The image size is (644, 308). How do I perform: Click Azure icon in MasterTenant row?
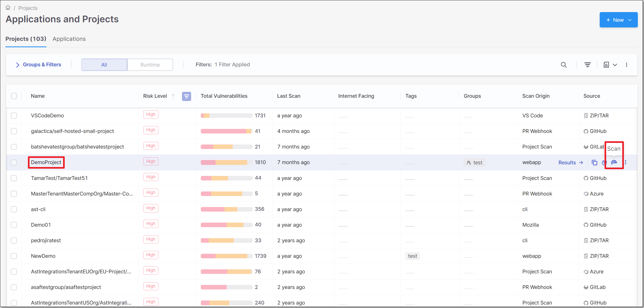click(586, 194)
